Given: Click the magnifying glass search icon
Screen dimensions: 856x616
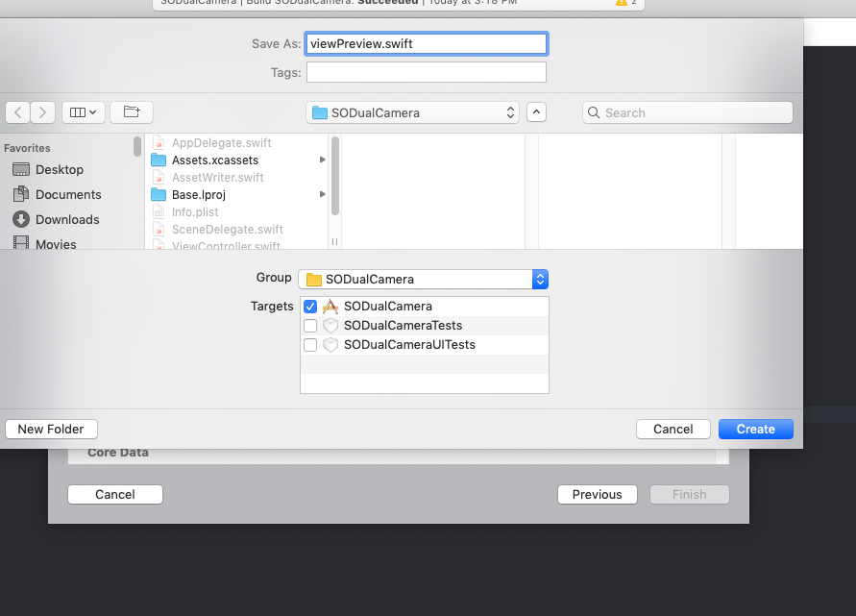Looking at the screenshot, I should click(x=594, y=112).
